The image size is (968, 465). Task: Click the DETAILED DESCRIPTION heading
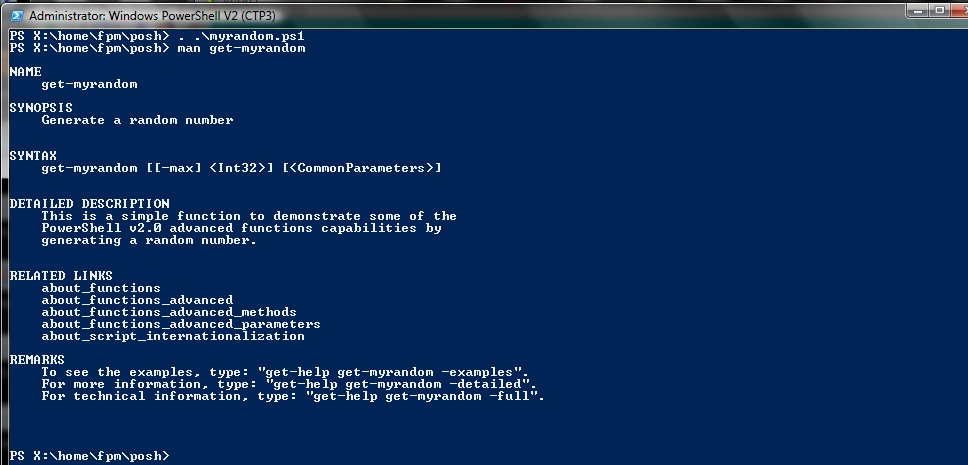tap(90, 203)
